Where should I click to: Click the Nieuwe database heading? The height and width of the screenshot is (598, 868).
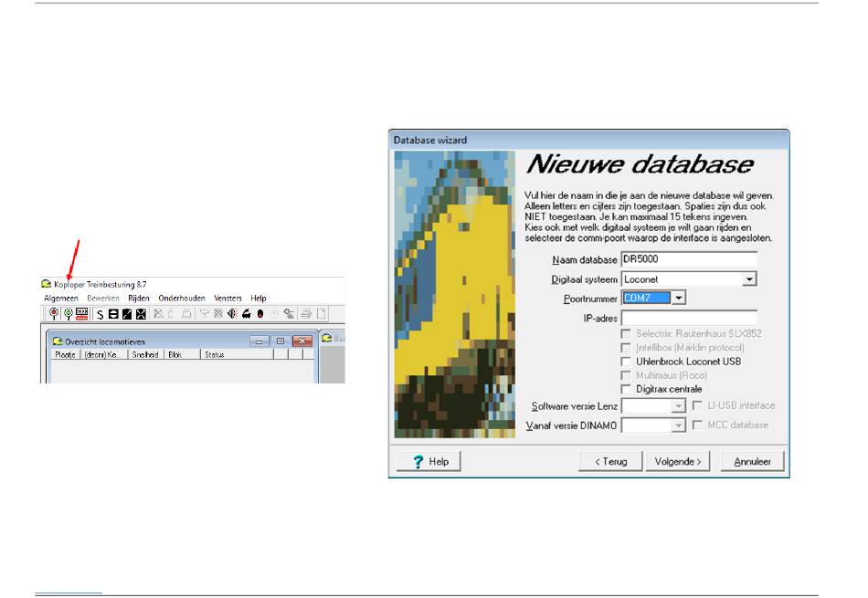(640, 163)
